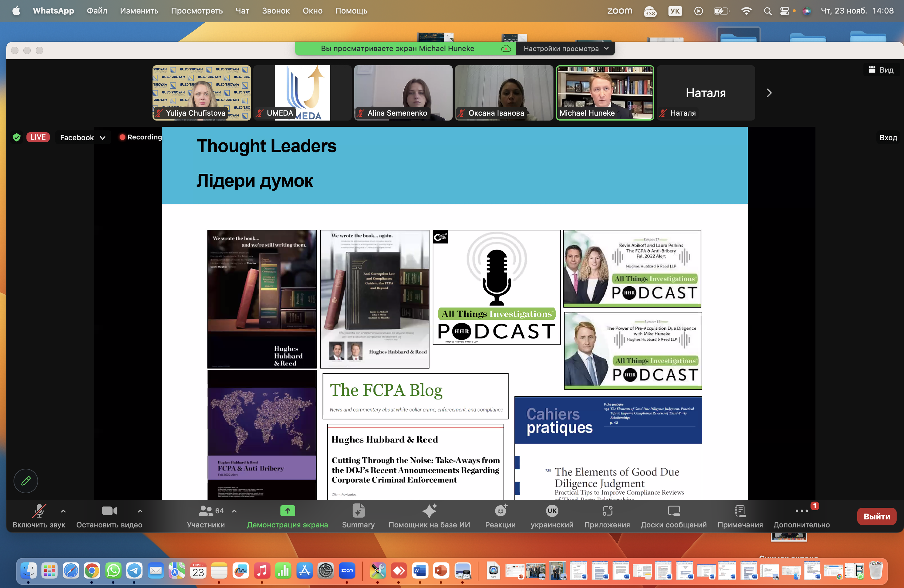This screenshot has height=588, width=904.
Task: Open the More options ellipsis
Action: [801, 516]
